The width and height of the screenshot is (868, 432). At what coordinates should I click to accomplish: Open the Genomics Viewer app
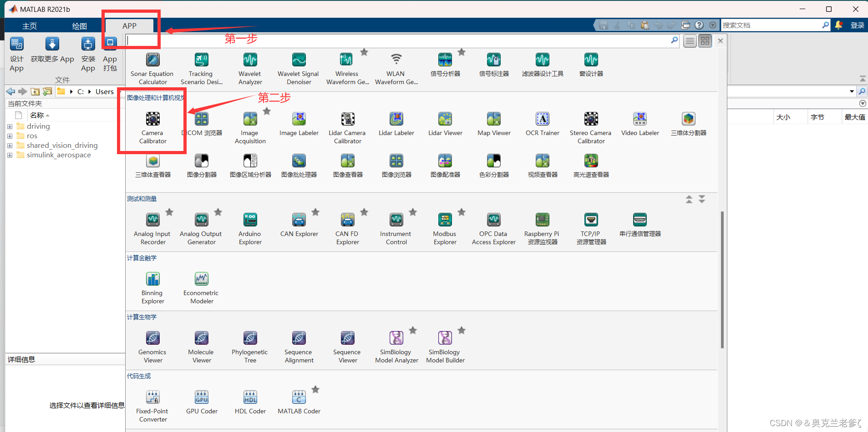click(x=152, y=347)
